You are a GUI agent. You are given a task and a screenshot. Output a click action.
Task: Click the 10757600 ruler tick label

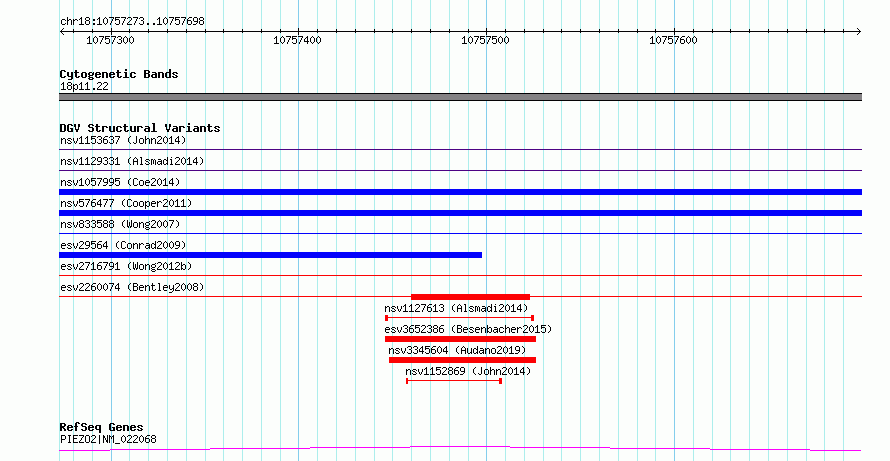pyautogui.click(x=673, y=40)
